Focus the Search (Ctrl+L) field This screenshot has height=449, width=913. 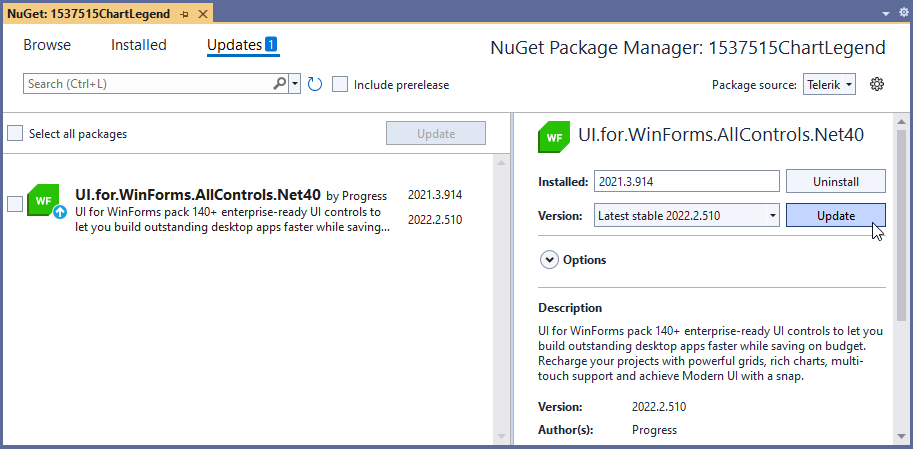pyautogui.click(x=148, y=84)
